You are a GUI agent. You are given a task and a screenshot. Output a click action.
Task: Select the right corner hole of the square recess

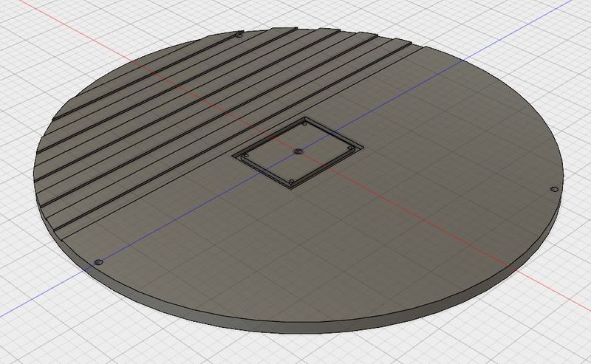(349, 148)
